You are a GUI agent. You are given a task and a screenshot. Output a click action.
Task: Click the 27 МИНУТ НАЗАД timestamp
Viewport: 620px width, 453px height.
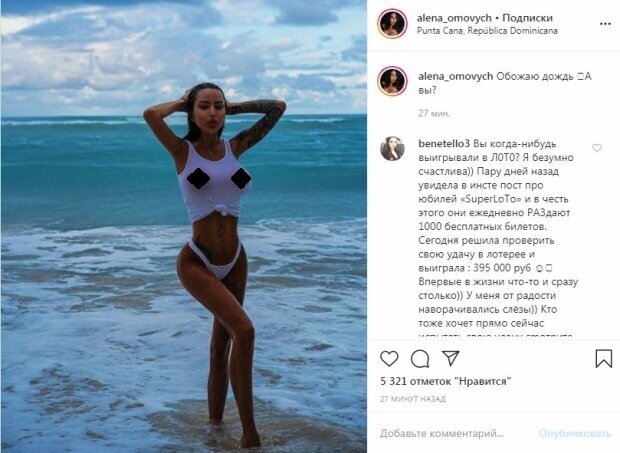tap(413, 399)
